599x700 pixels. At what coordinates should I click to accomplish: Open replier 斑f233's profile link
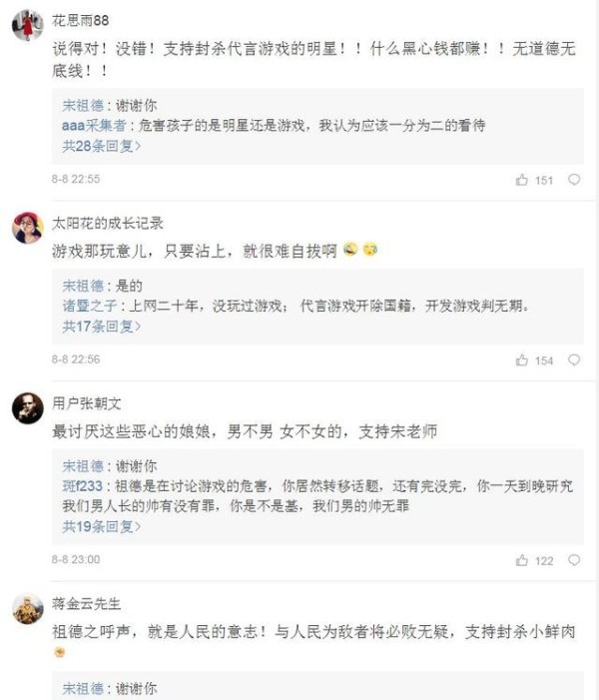pyautogui.click(x=83, y=485)
